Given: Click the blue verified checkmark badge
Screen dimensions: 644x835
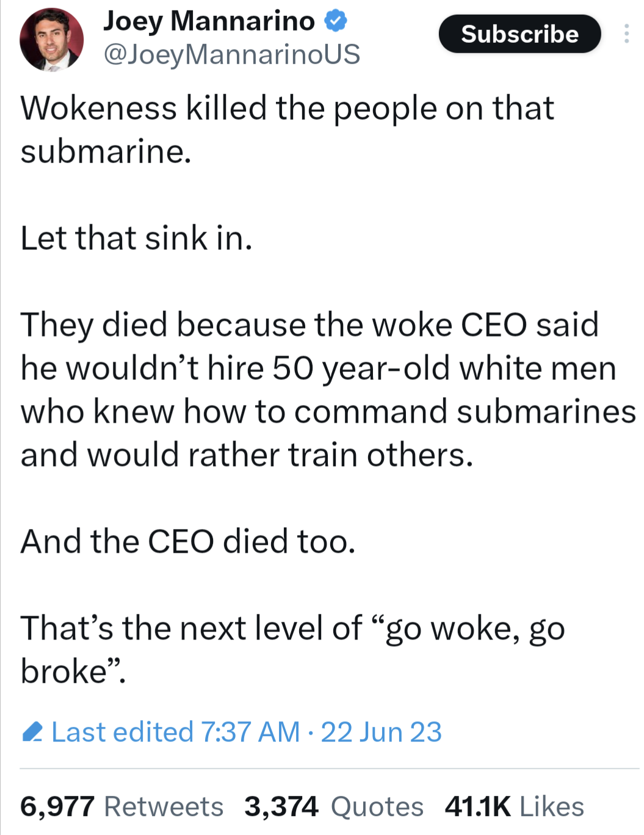Looking at the screenshot, I should click(335, 21).
